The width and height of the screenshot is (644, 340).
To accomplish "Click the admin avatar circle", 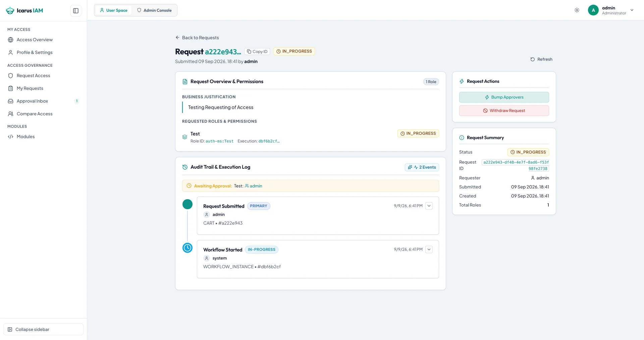I will coord(593,10).
